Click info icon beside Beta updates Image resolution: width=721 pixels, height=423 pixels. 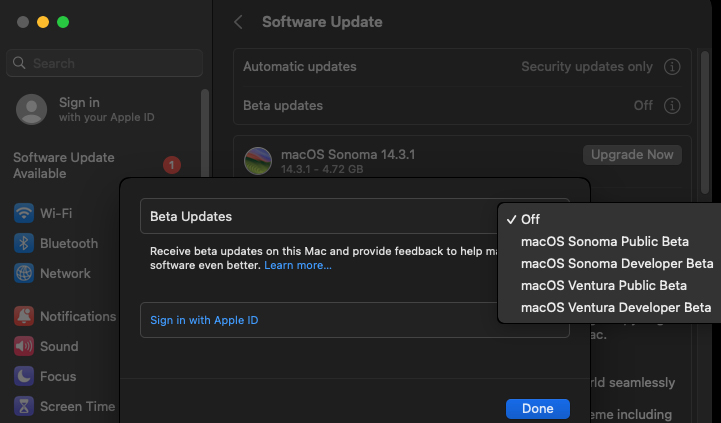(x=672, y=105)
